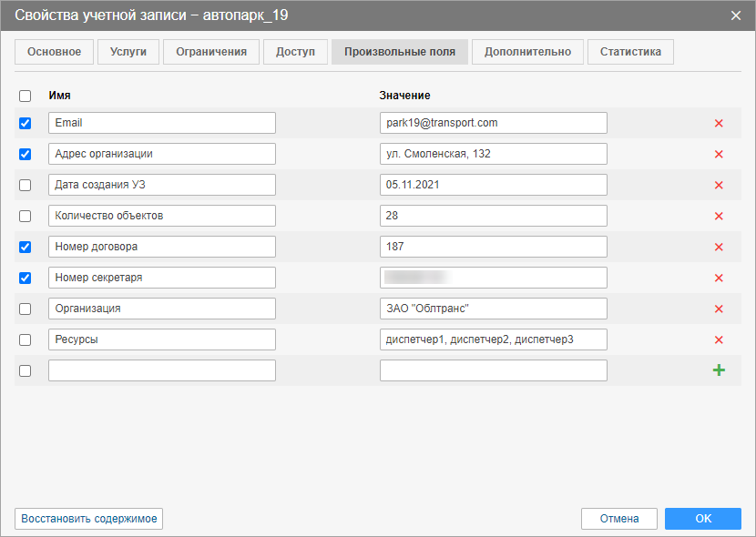Delete the Email custom field row
The image size is (756, 537).
(x=719, y=123)
